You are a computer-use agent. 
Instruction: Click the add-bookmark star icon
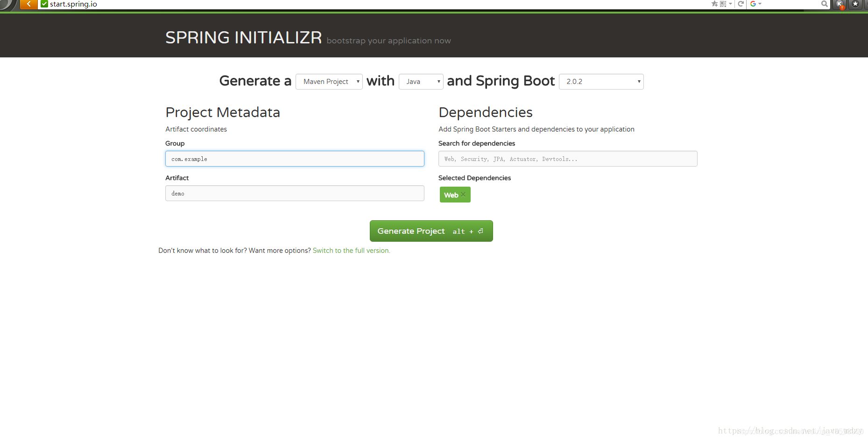tap(714, 4)
